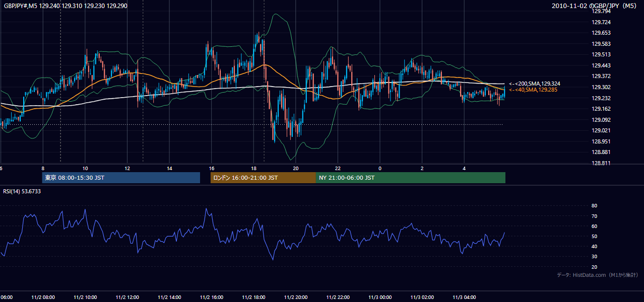The image size is (644, 302).
Task: Click price axis value 129.302
Action: (601, 87)
